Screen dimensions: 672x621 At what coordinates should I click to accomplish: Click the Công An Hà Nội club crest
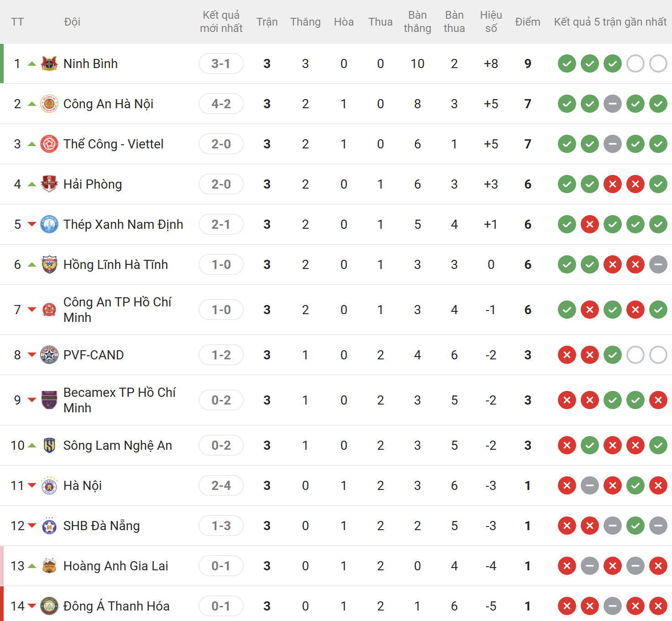click(49, 104)
